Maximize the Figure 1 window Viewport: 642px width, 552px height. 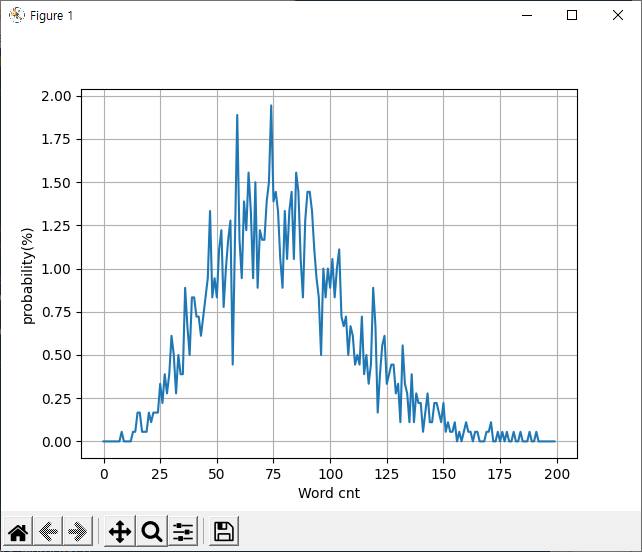tap(572, 15)
